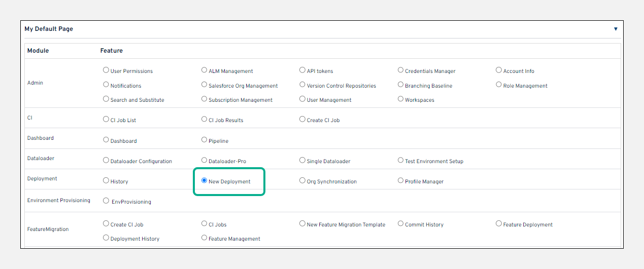Choose ALM Management as default page
644x269 pixels.
tap(205, 70)
